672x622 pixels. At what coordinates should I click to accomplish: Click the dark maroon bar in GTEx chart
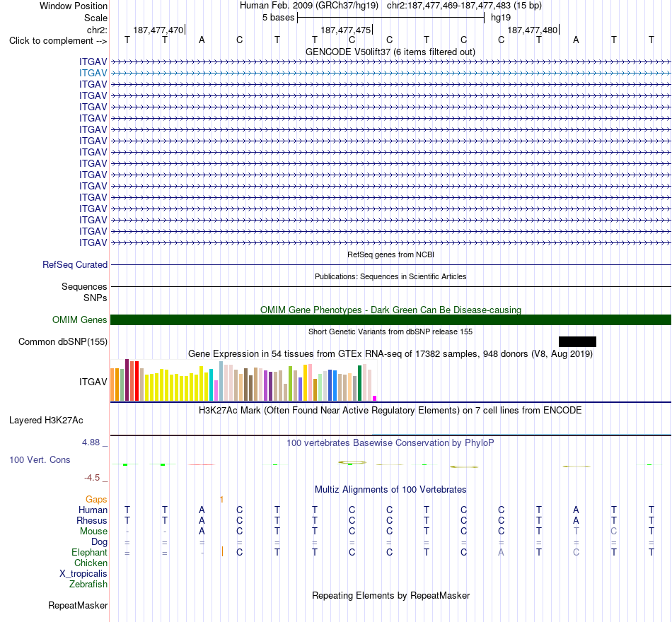127,380
